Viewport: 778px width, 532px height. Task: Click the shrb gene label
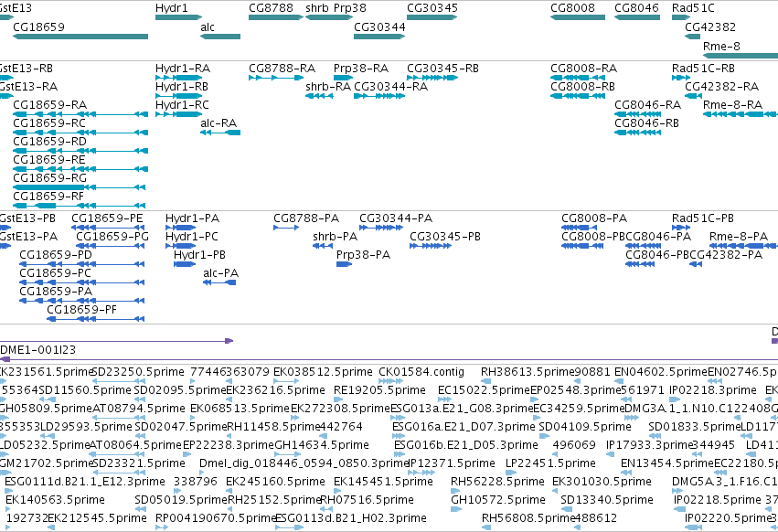point(317,8)
